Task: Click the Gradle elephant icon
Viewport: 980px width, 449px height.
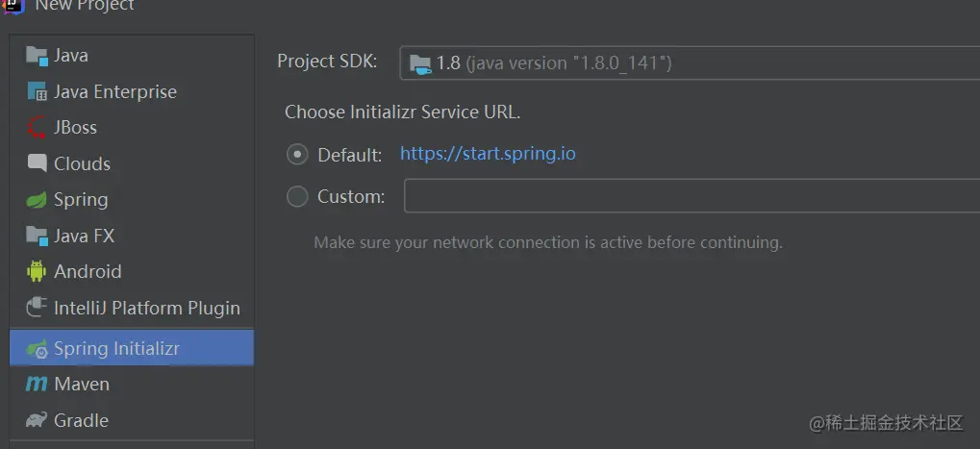Action: [x=37, y=420]
